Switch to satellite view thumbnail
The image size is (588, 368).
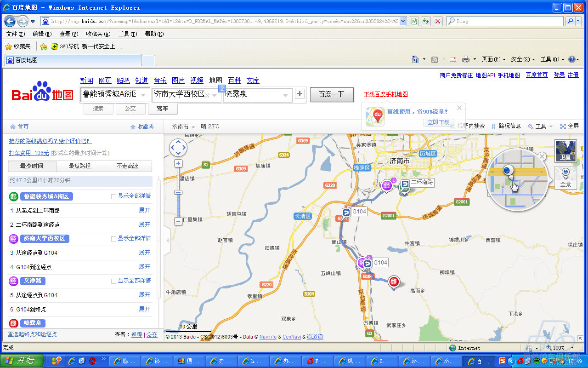coord(565,151)
